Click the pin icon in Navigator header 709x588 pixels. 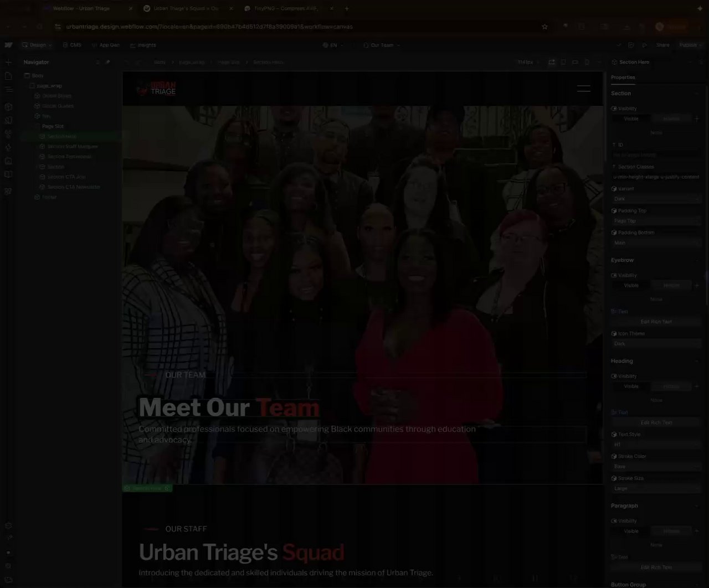tap(107, 62)
